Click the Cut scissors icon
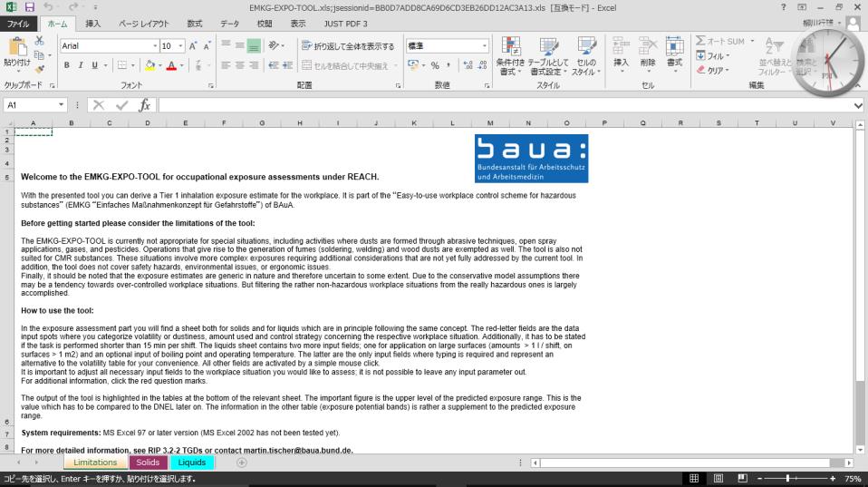 point(40,42)
